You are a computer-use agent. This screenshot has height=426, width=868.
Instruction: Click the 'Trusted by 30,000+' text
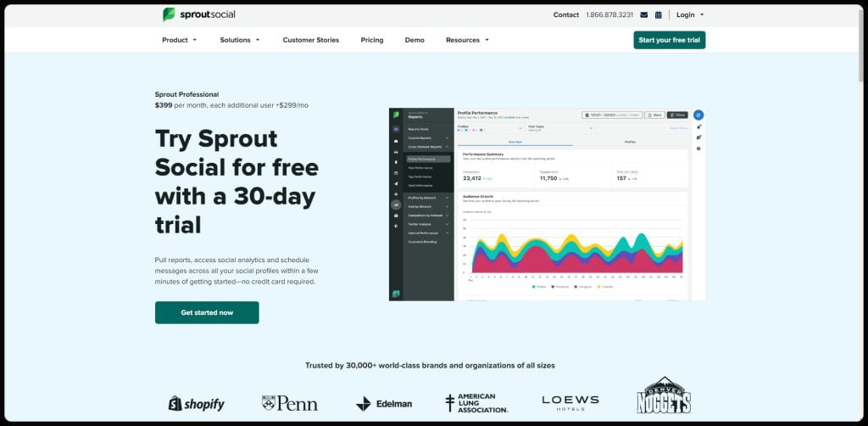430,366
